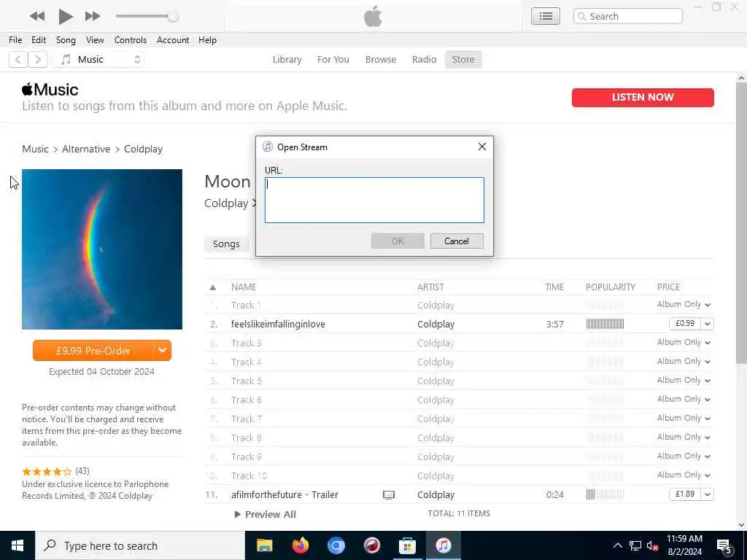Select the afilmforthefuture - Trailer row

[459, 495]
